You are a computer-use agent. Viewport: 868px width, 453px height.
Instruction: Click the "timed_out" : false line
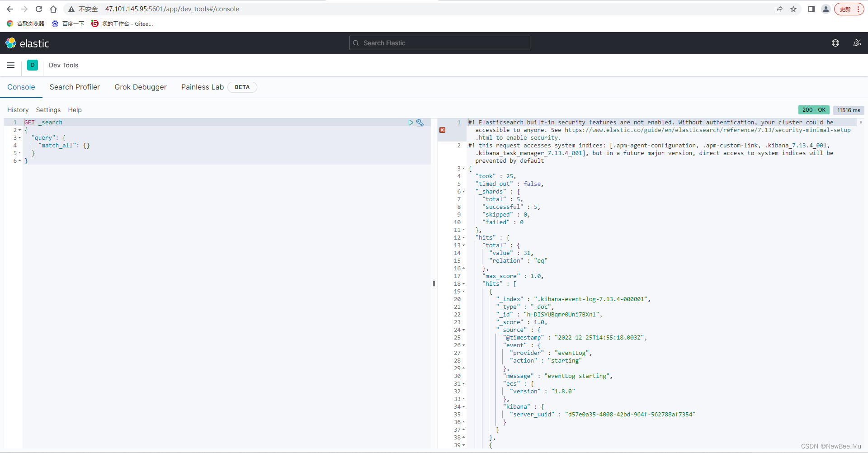(x=509, y=184)
